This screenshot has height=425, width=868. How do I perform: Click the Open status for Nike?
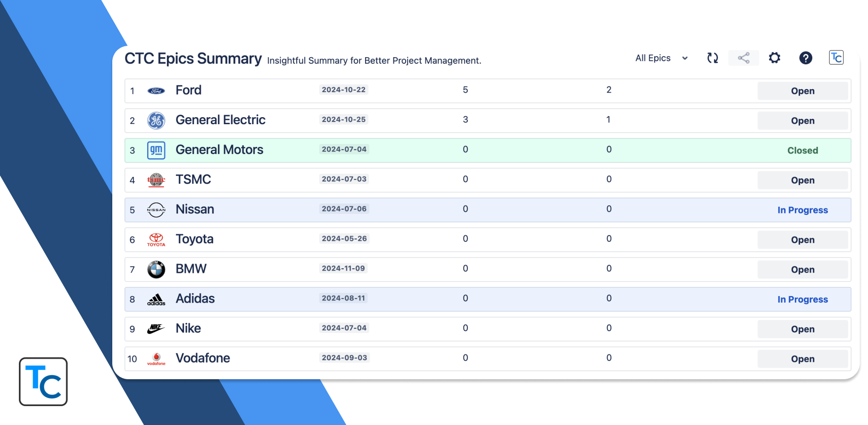pos(802,329)
